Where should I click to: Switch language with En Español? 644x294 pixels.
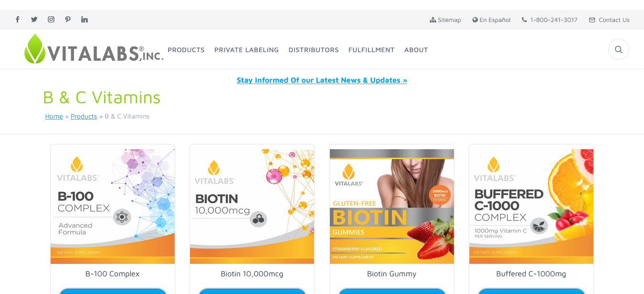(x=492, y=20)
